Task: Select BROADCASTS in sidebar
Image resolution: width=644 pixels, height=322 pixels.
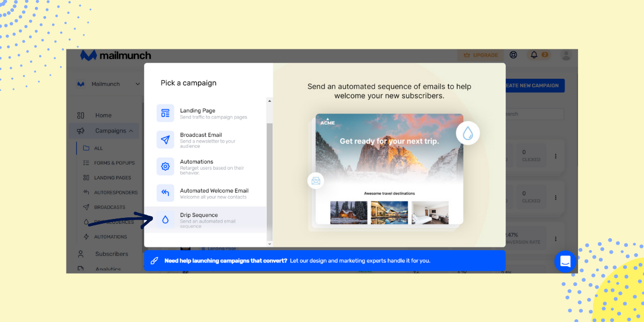Action: (x=109, y=207)
